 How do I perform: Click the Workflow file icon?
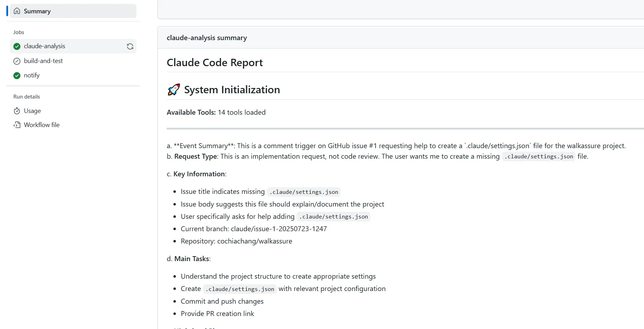[x=17, y=125]
